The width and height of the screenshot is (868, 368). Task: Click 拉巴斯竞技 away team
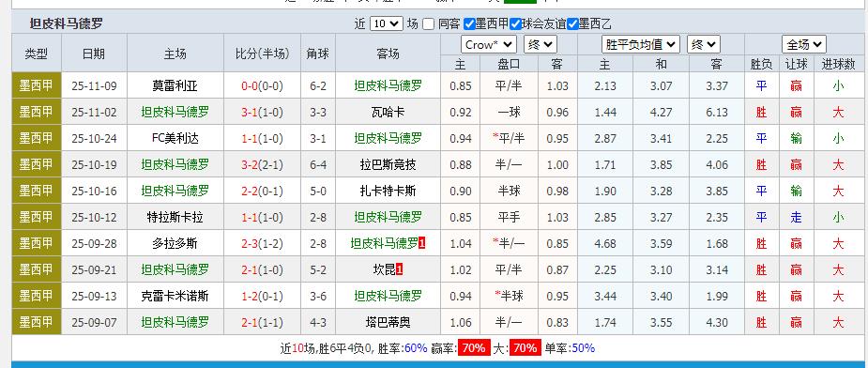coord(388,164)
